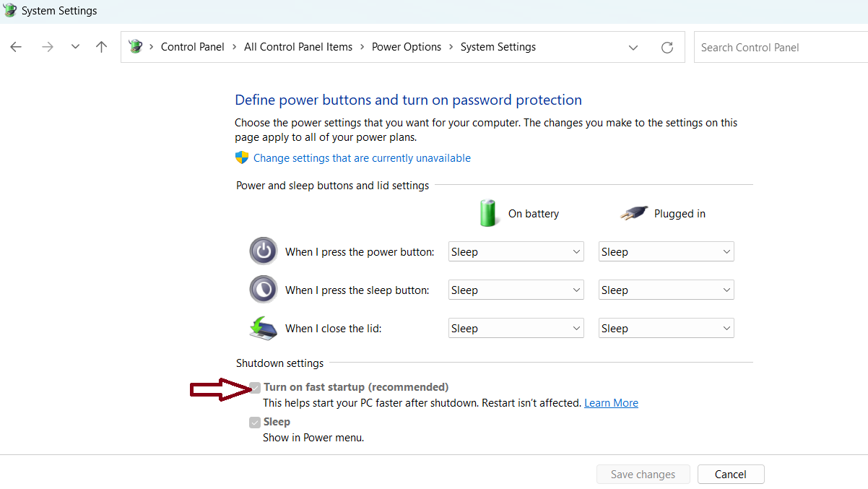Go to All Control Panel Items breadcrumb
The height and width of the screenshot is (489, 868).
pos(298,47)
